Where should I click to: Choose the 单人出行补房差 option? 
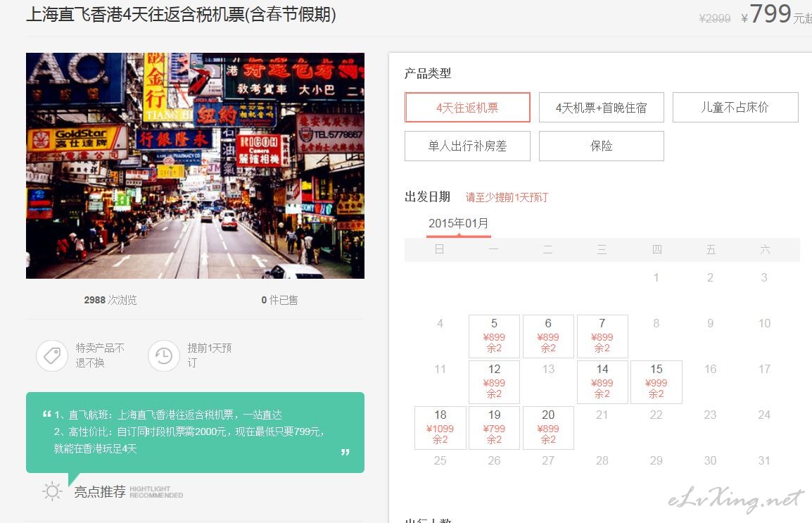click(x=467, y=146)
